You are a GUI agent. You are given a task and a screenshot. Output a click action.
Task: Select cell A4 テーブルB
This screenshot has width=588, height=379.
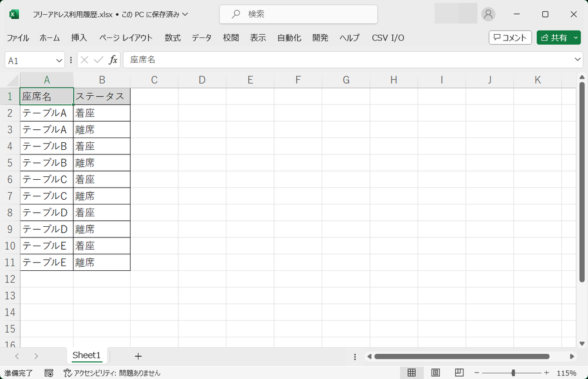(46, 146)
